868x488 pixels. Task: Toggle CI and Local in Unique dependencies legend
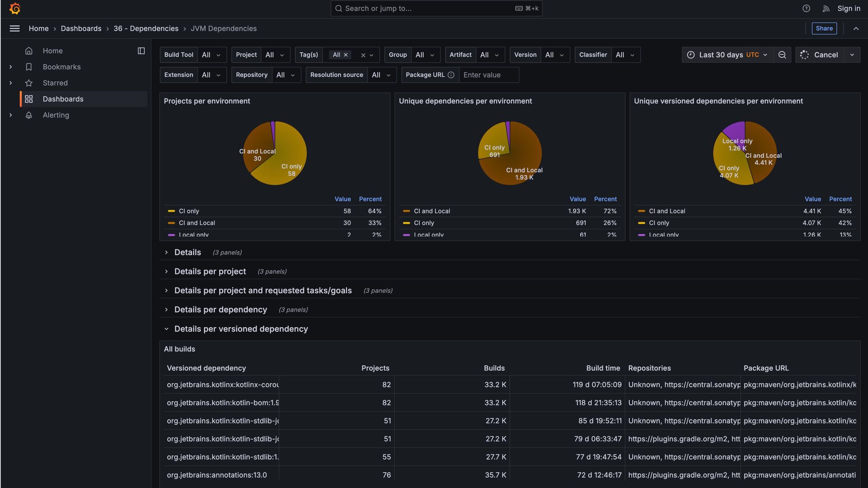click(432, 211)
